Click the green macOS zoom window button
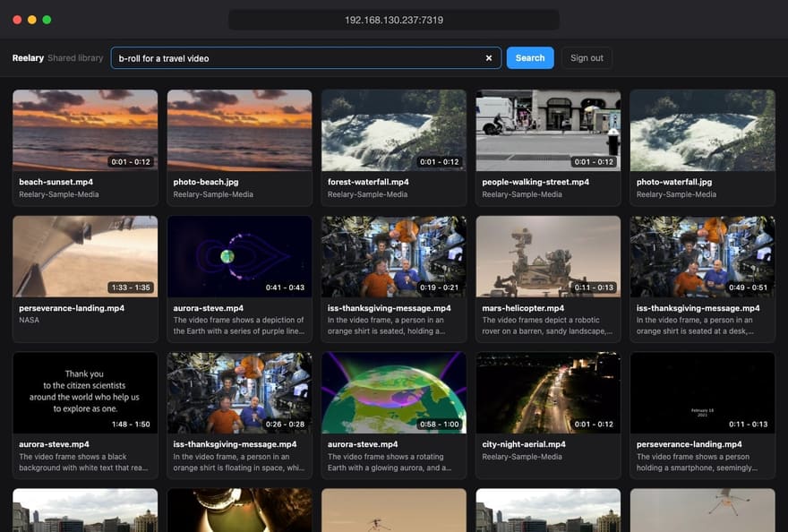The height and width of the screenshot is (532, 788). (x=47, y=20)
